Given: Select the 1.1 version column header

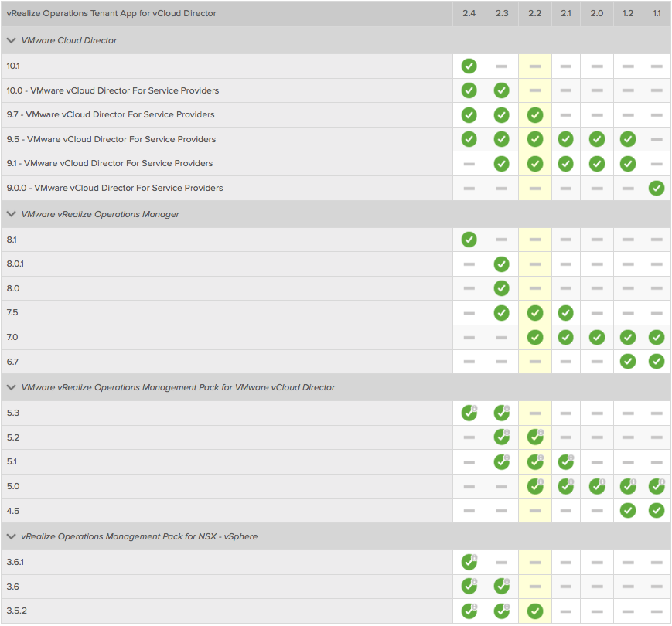Looking at the screenshot, I should (x=657, y=13).
